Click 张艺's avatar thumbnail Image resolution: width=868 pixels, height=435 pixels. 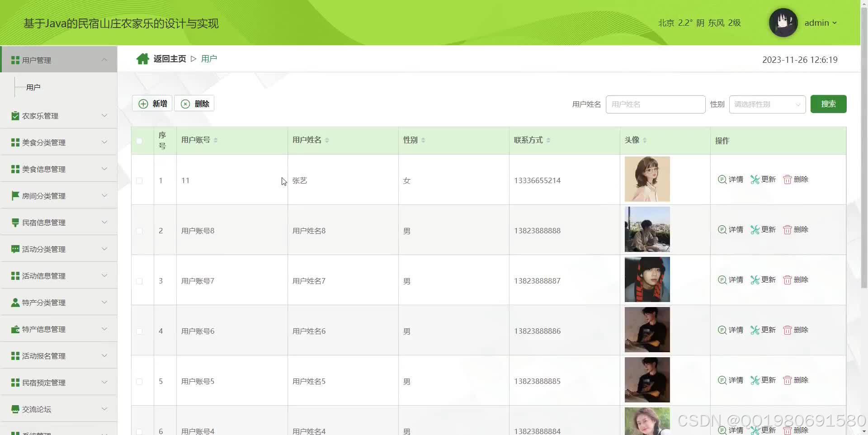(x=647, y=179)
